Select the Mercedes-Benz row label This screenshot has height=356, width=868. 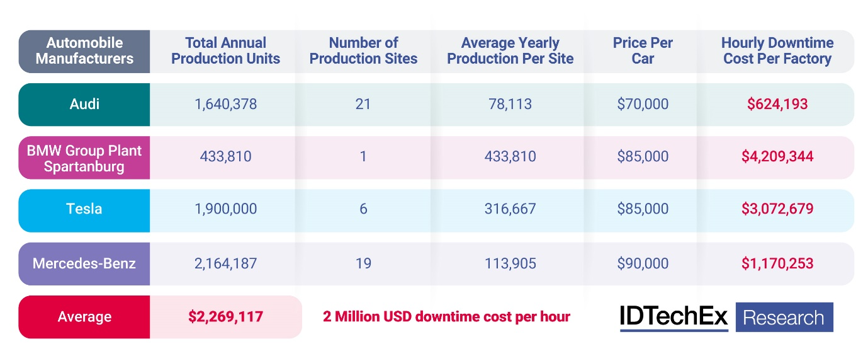tap(84, 263)
